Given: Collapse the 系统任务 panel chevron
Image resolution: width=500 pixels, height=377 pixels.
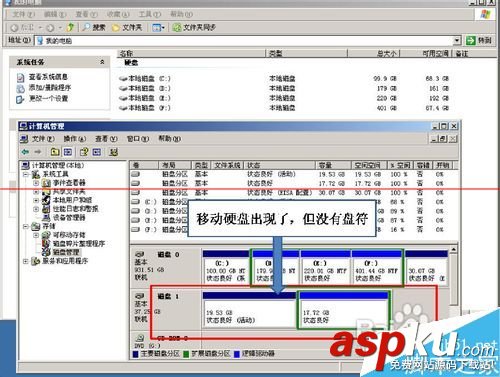Looking at the screenshot, I should pos(102,62).
